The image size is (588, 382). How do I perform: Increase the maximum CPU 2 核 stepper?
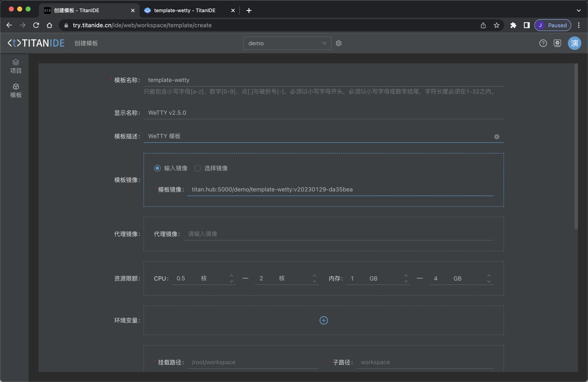314,276
